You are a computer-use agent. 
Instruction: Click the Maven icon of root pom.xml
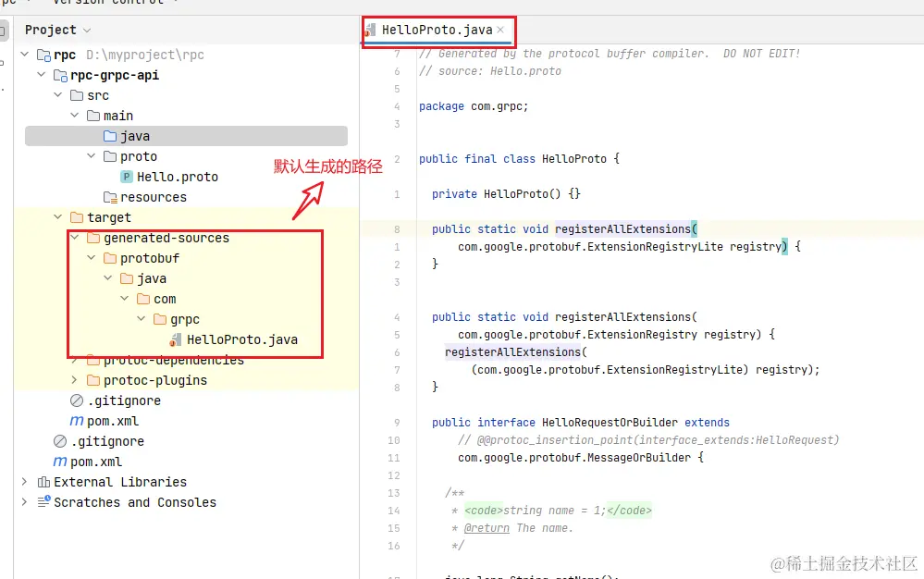point(60,462)
